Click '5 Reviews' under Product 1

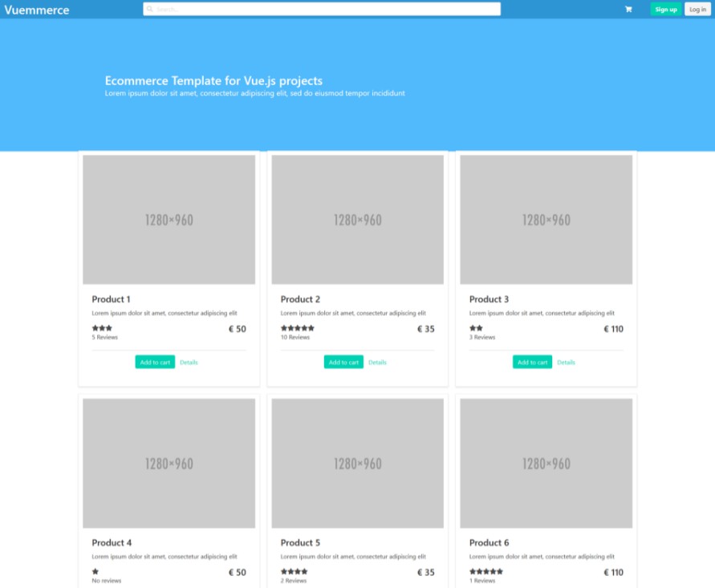(x=105, y=337)
